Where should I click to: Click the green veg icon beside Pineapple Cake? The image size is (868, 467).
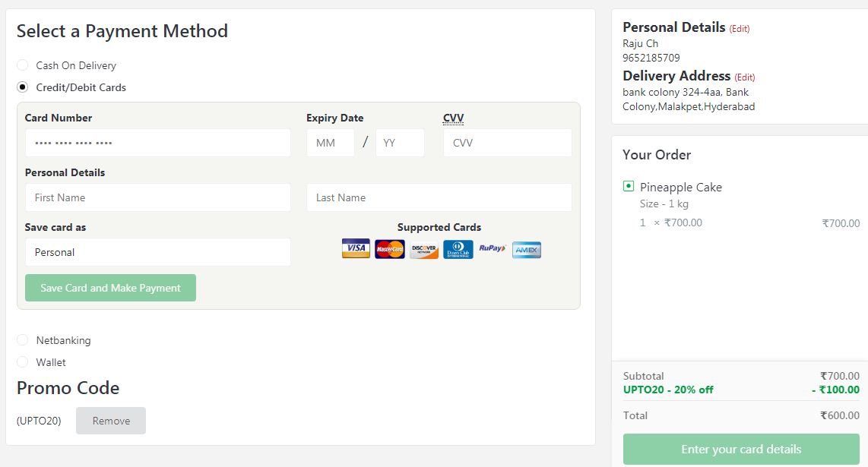point(629,186)
